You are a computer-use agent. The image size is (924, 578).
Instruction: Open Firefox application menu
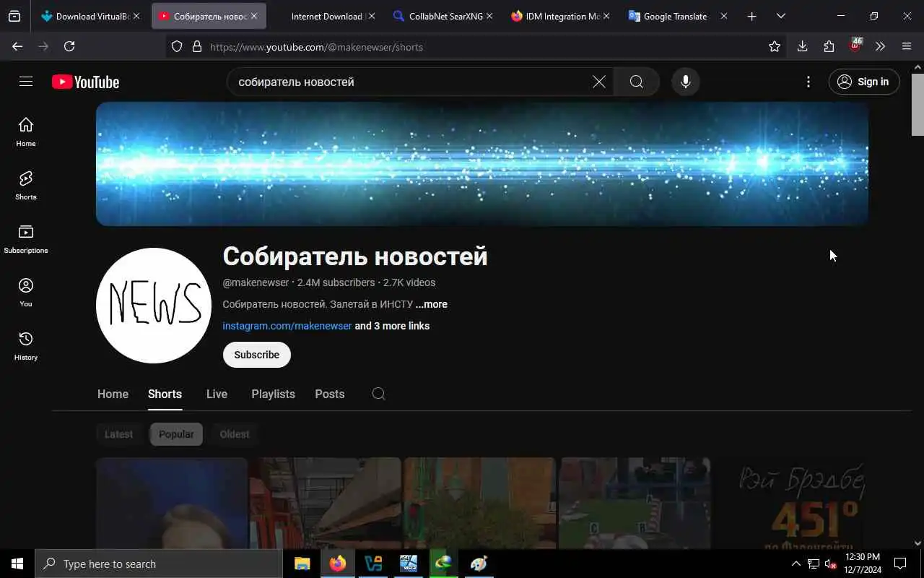(907, 46)
